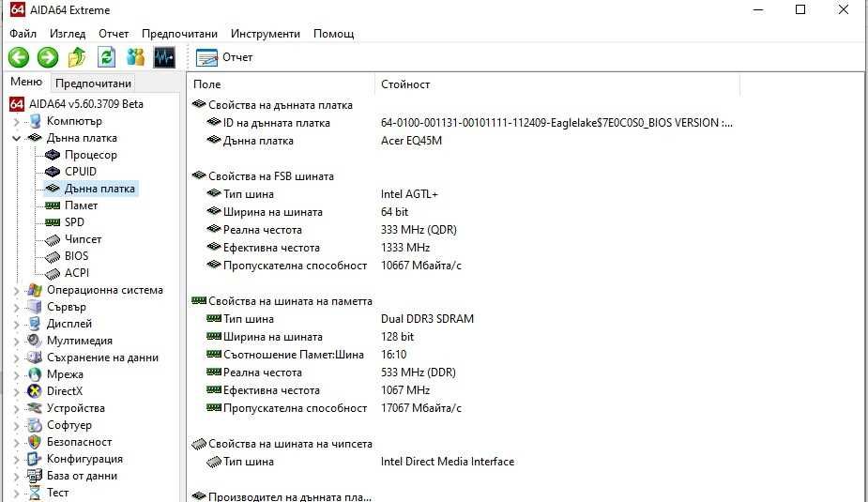Click the Софтуер tree icon
The image size is (868, 502).
click(35, 425)
